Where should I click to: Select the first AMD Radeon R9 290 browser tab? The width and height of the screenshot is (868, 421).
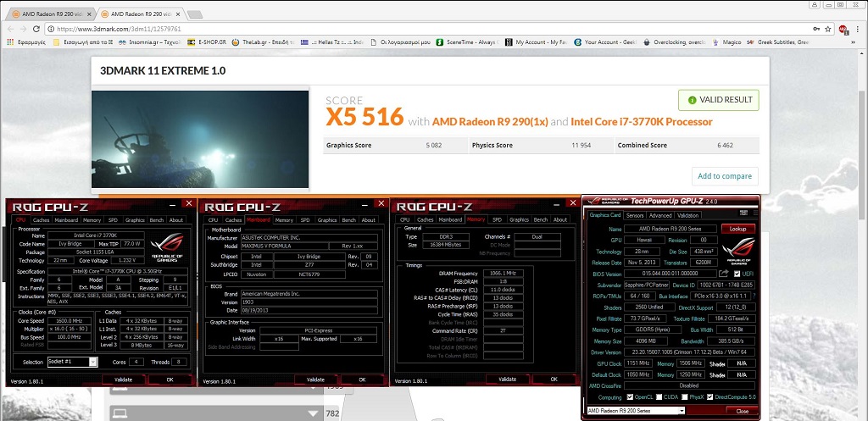[x=52, y=14]
